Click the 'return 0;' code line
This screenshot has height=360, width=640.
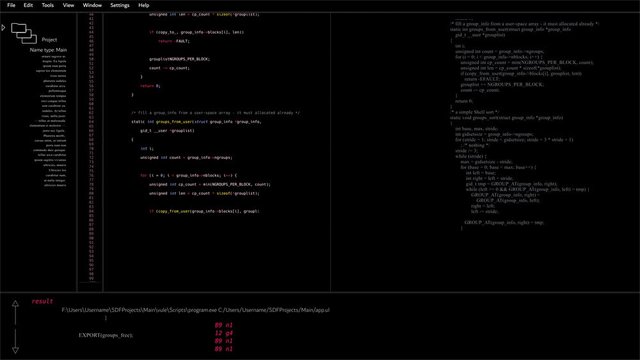pos(150,86)
